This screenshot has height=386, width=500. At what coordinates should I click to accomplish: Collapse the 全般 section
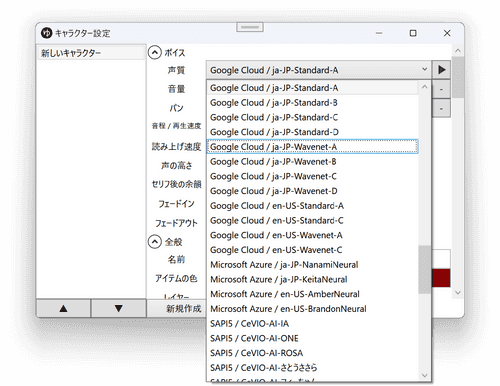point(155,242)
